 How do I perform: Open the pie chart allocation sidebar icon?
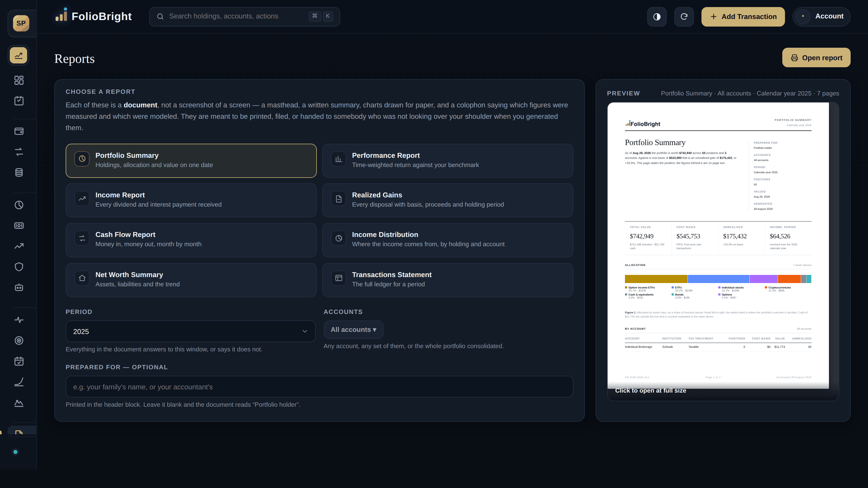coord(19,205)
